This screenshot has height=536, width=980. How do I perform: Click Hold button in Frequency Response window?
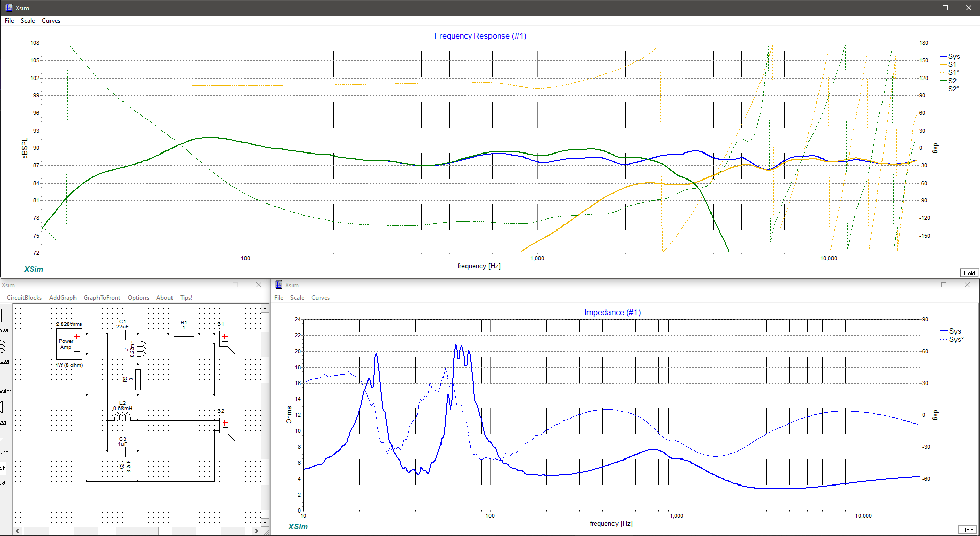pyautogui.click(x=969, y=273)
